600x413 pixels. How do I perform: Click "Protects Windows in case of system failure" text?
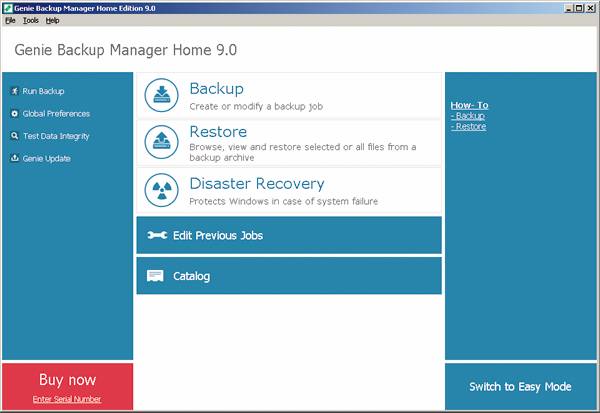[284, 201]
